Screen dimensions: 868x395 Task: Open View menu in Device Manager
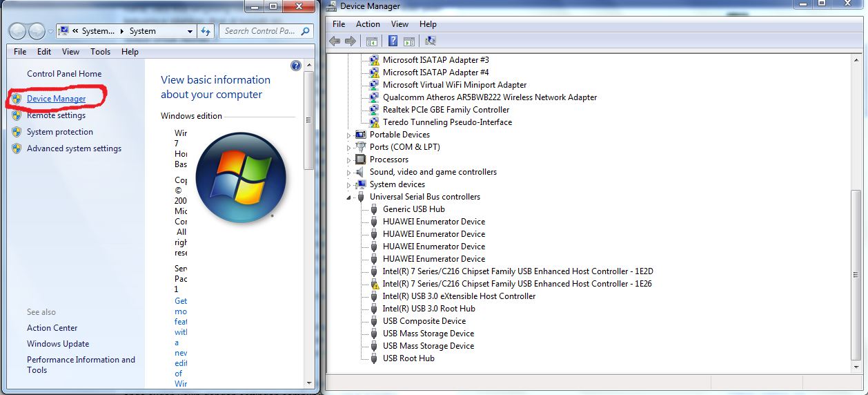click(400, 24)
